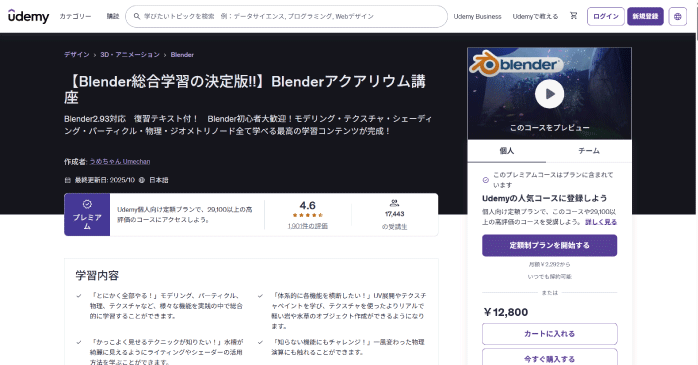
Task: Click the 学習内容 heading
Action: (97, 276)
